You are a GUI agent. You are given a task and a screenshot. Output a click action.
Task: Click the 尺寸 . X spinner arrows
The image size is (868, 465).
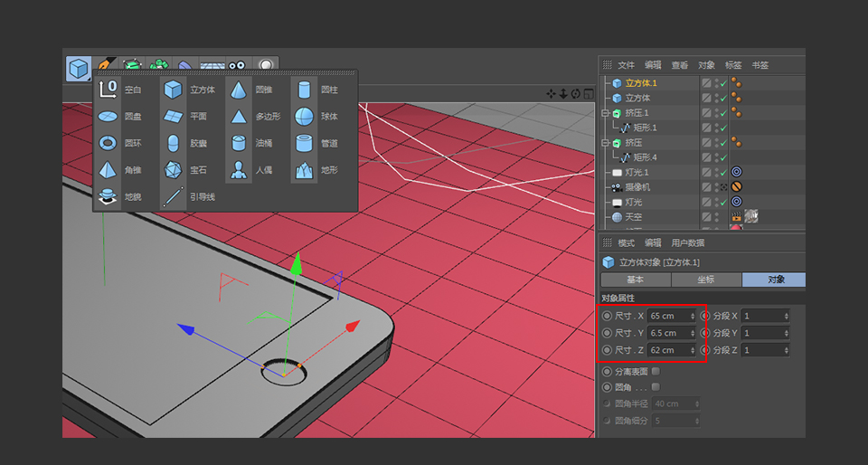click(693, 316)
